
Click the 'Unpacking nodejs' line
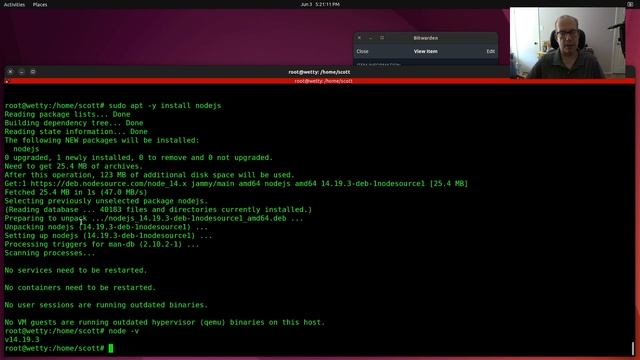tap(106, 227)
